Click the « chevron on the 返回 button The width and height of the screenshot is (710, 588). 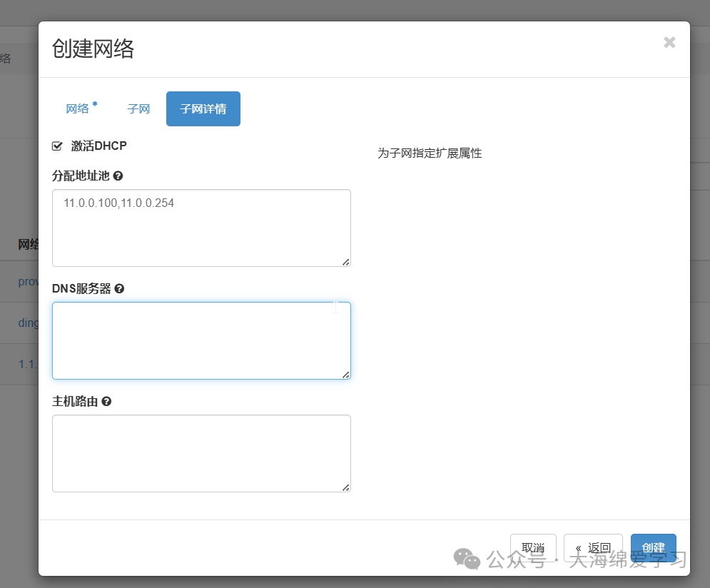click(579, 547)
